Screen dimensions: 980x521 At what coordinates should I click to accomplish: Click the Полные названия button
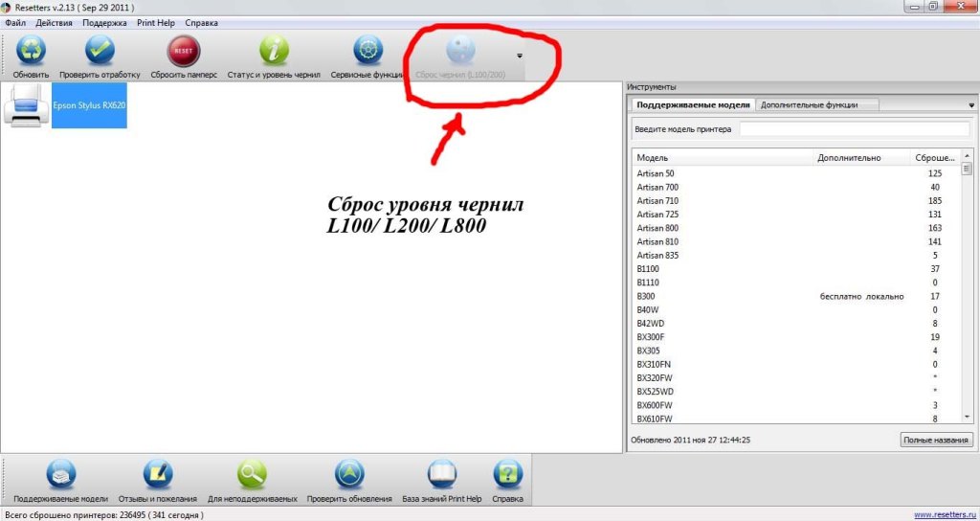tap(937, 440)
